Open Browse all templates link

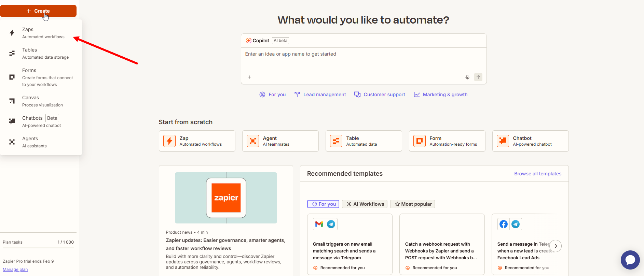pos(537,174)
